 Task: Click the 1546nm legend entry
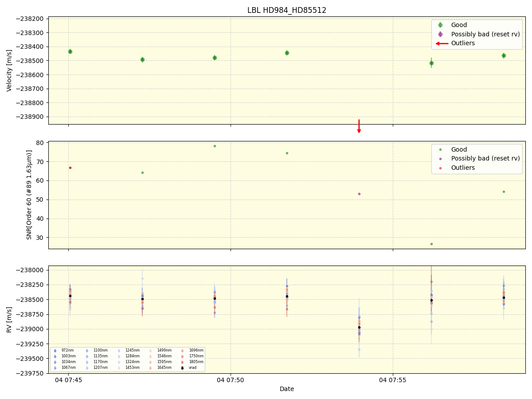(x=160, y=356)
